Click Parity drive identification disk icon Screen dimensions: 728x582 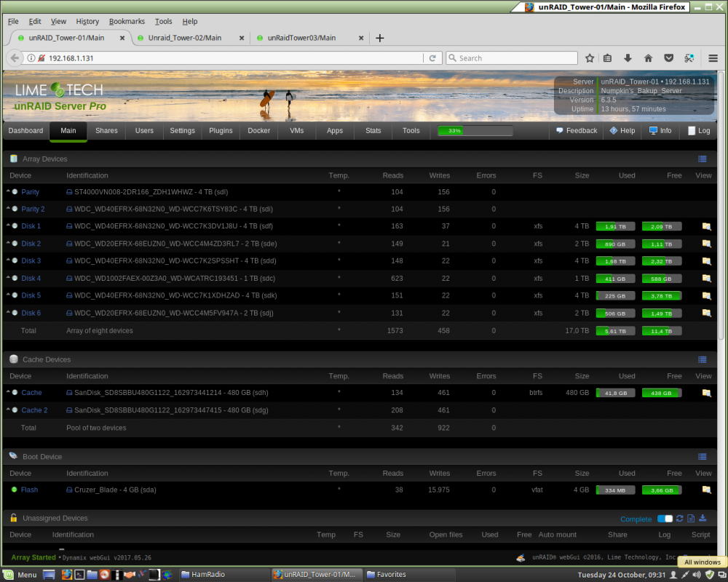click(69, 192)
